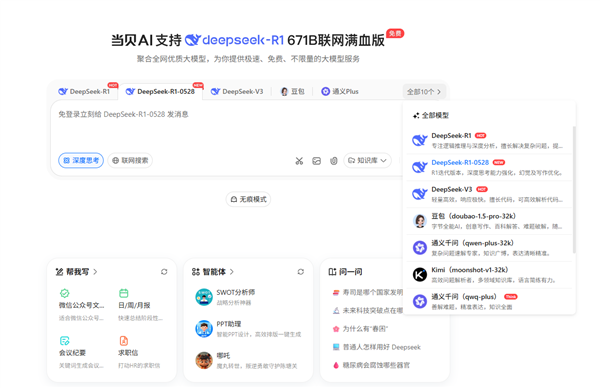Expand the 帮我写 section arrow
This screenshot has width=600, height=388.
point(95,272)
